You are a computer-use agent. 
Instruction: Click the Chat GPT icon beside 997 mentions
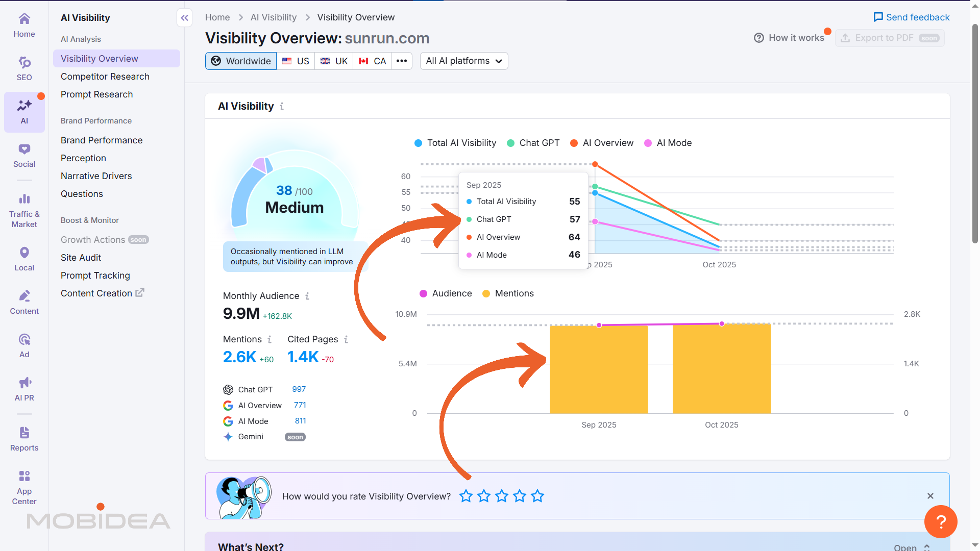pyautogui.click(x=228, y=389)
